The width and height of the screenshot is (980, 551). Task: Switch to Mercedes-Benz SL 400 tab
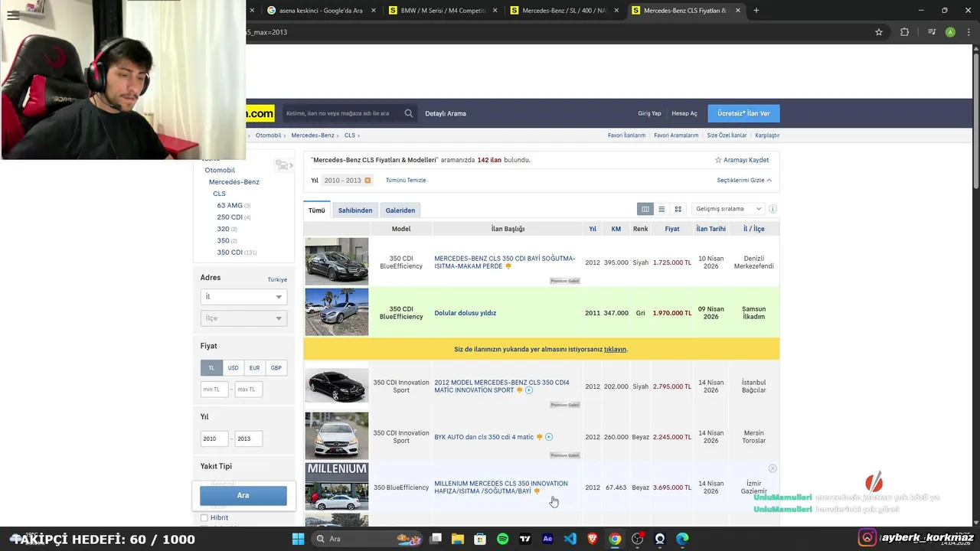pos(564,11)
